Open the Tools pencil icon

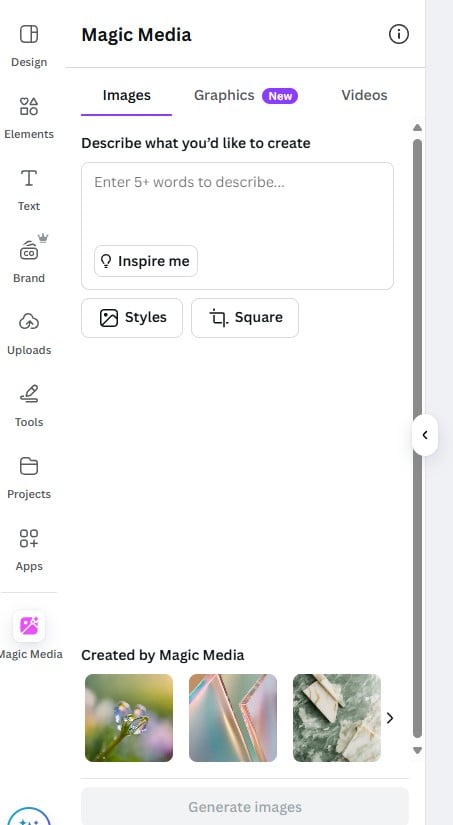[29, 394]
